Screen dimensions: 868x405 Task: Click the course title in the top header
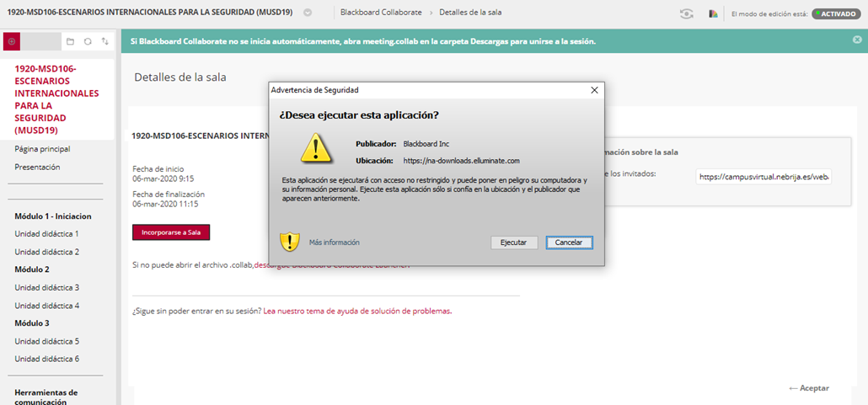(x=150, y=12)
